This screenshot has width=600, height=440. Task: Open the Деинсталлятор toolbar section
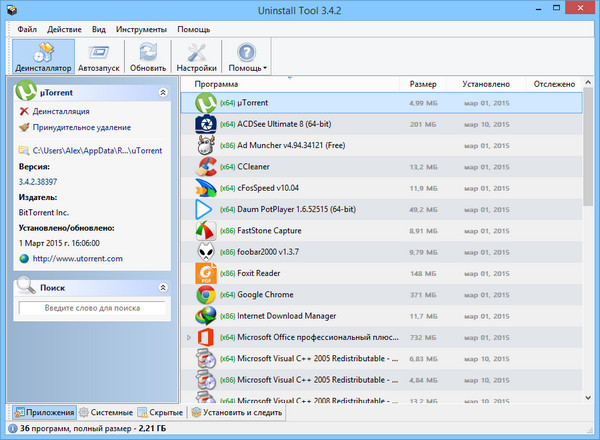tap(43, 57)
